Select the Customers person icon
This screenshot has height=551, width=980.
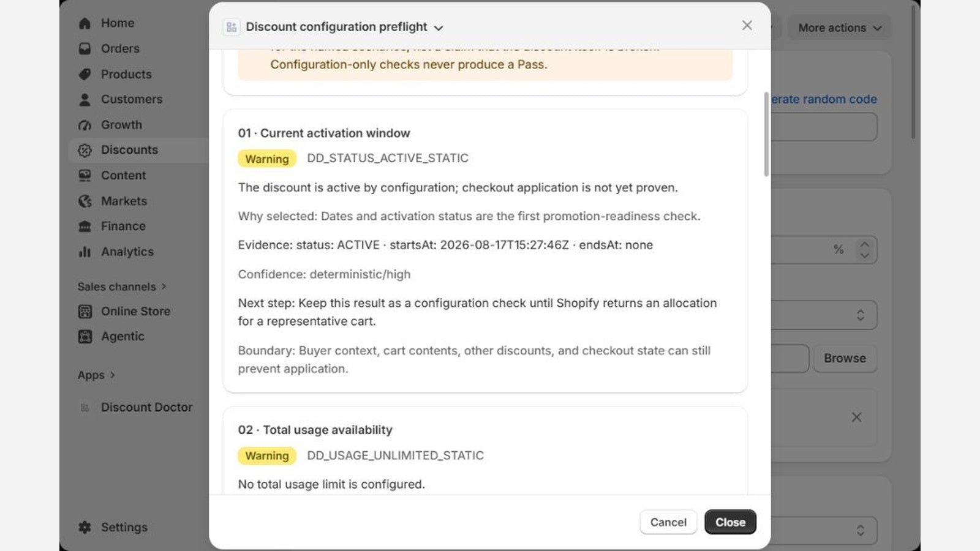coord(85,99)
